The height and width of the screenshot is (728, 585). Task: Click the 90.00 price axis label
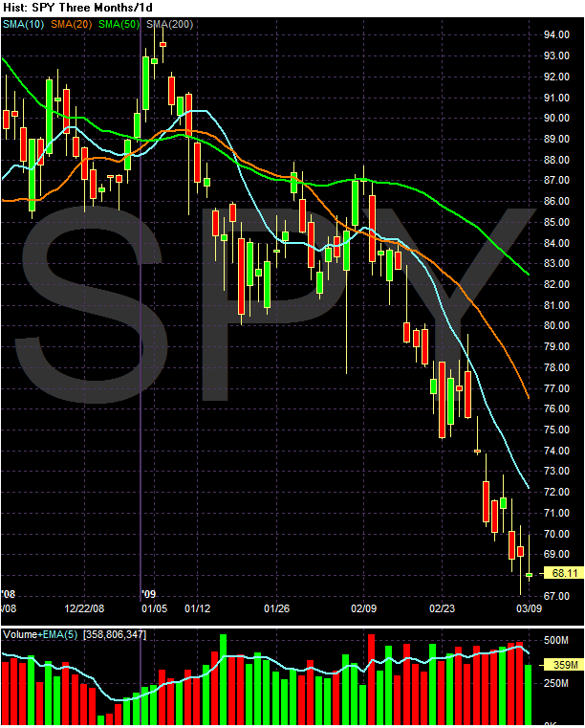(x=556, y=118)
